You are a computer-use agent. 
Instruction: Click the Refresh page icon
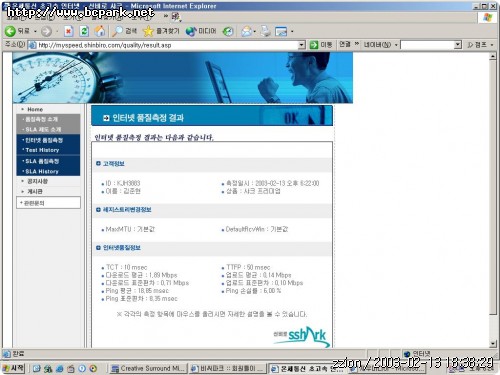(x=84, y=31)
